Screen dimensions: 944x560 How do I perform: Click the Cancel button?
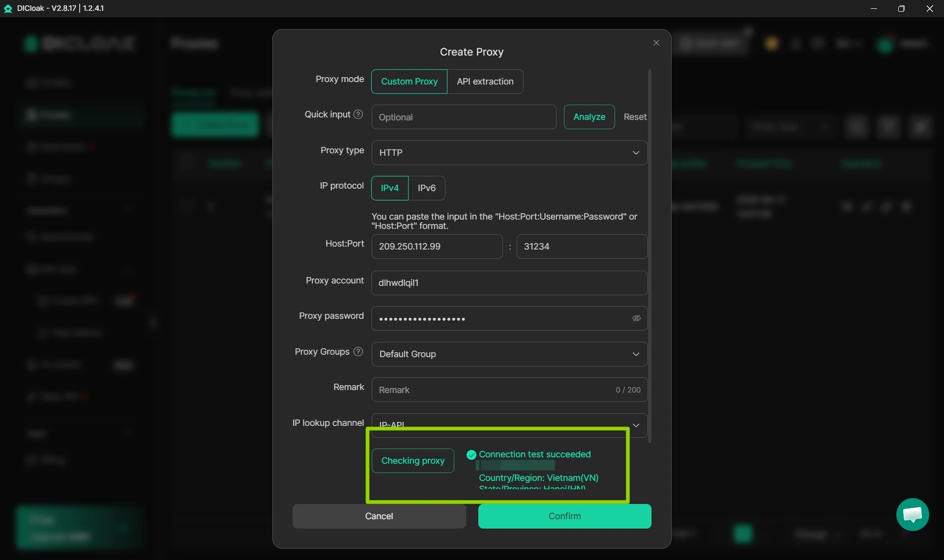379,516
